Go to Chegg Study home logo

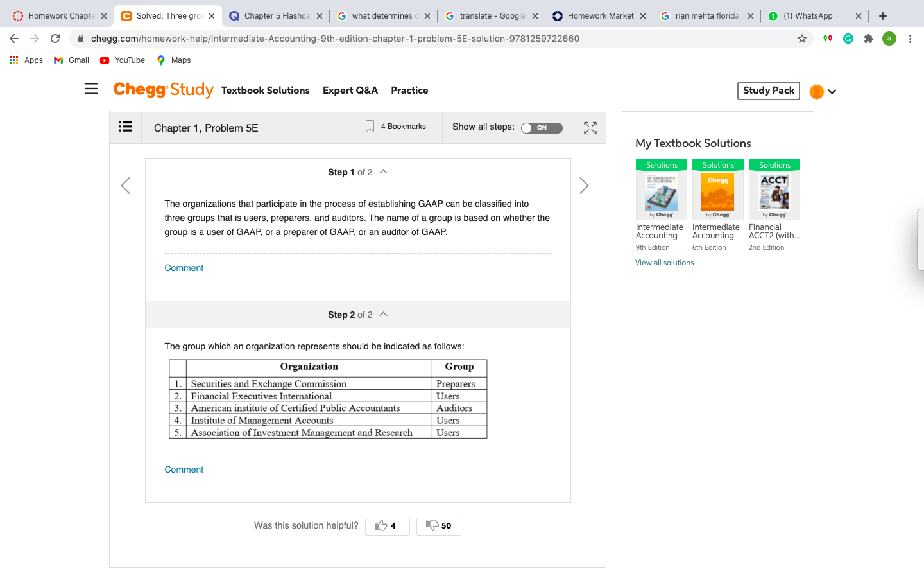click(163, 90)
